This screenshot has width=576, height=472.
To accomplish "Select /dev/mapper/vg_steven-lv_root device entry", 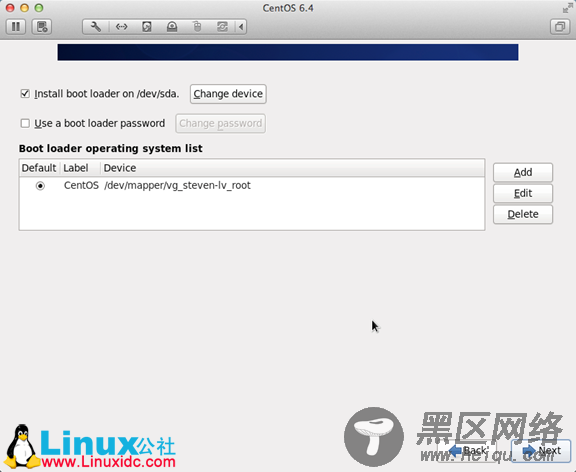I will tap(177, 185).
